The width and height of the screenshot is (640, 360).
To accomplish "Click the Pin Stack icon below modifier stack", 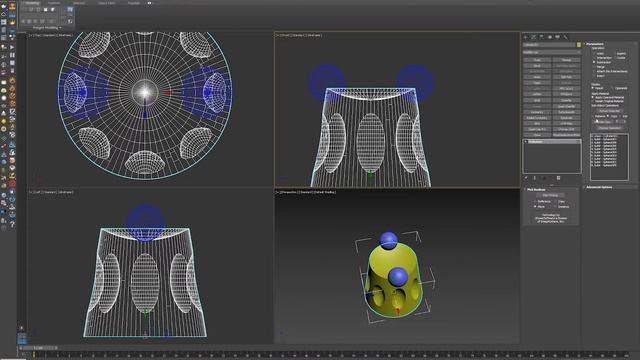I will coord(526,178).
